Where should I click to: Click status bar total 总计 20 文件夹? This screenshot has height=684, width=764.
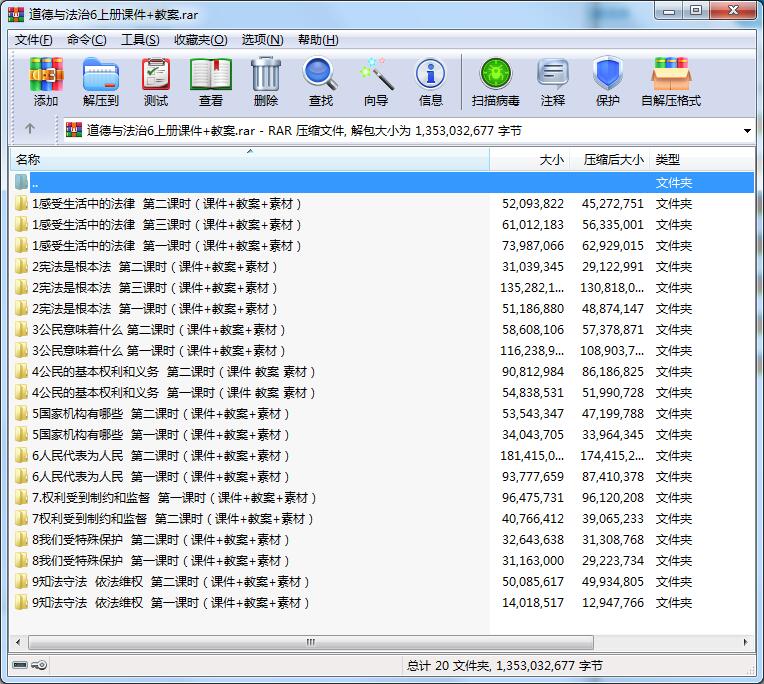point(505,665)
